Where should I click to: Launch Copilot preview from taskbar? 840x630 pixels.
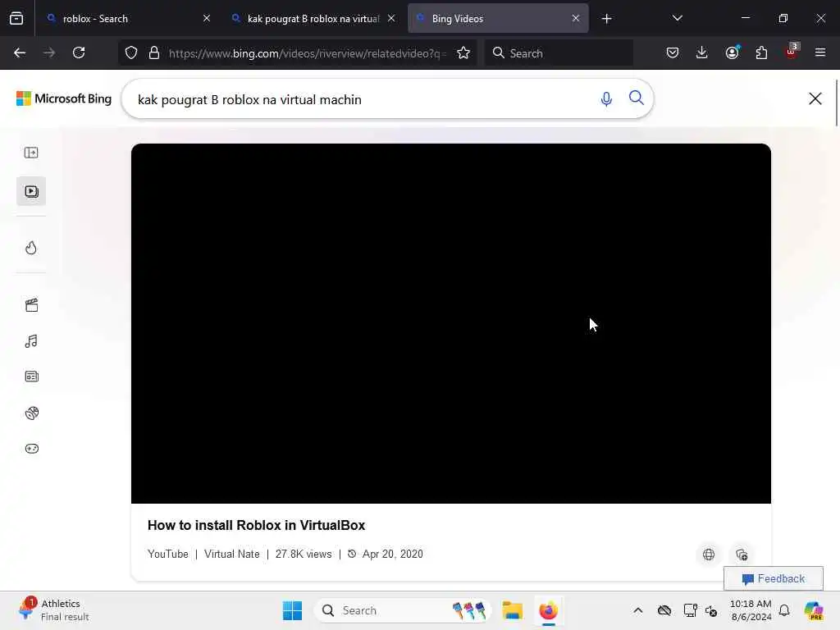814,610
